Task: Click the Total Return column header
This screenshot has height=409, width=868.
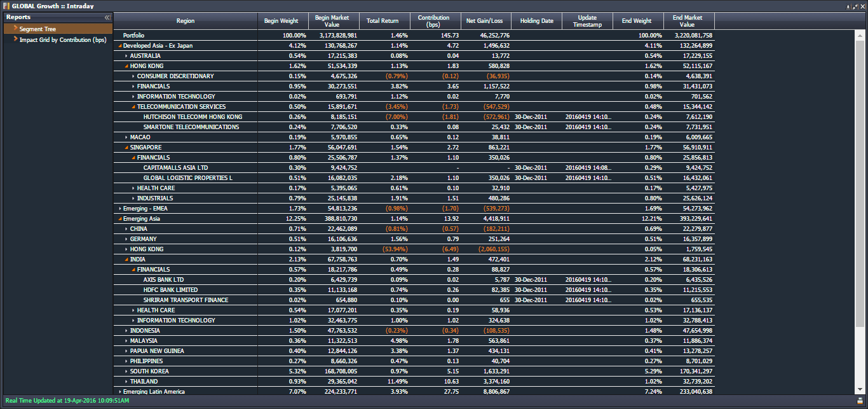Action: [x=383, y=21]
